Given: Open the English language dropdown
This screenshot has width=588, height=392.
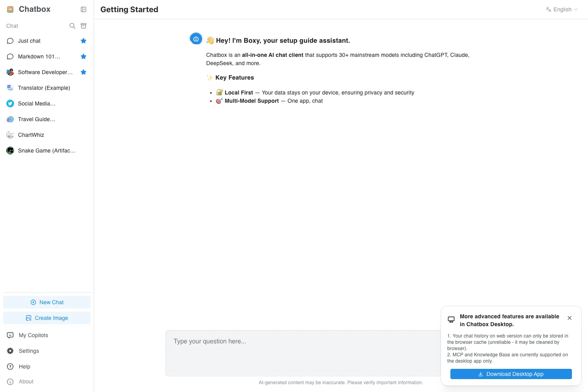Looking at the screenshot, I should point(562,9).
